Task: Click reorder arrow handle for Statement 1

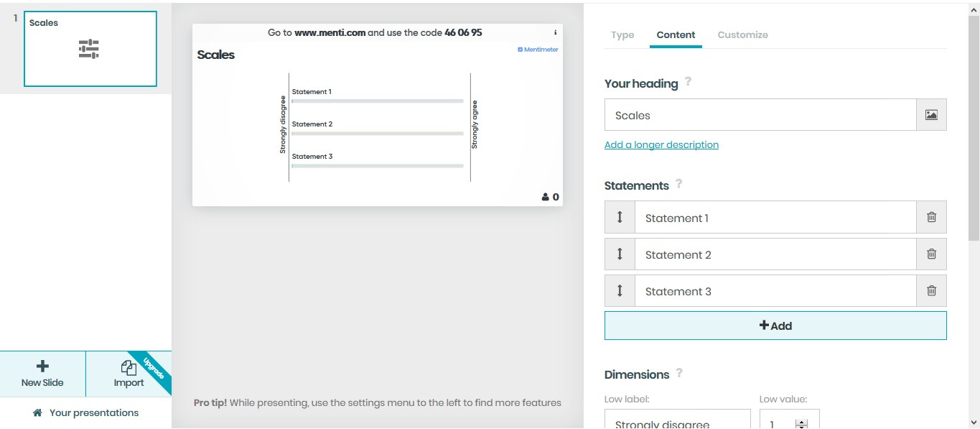Action: point(620,217)
